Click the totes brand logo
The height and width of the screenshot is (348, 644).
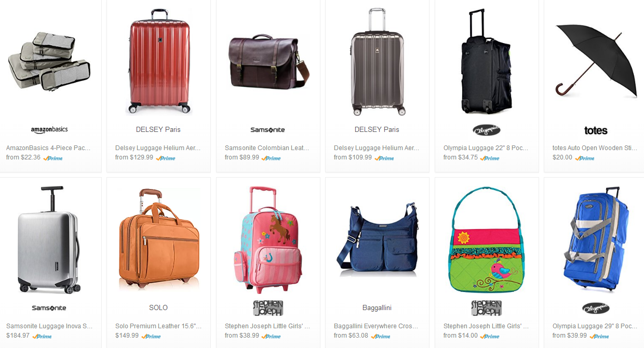596,130
